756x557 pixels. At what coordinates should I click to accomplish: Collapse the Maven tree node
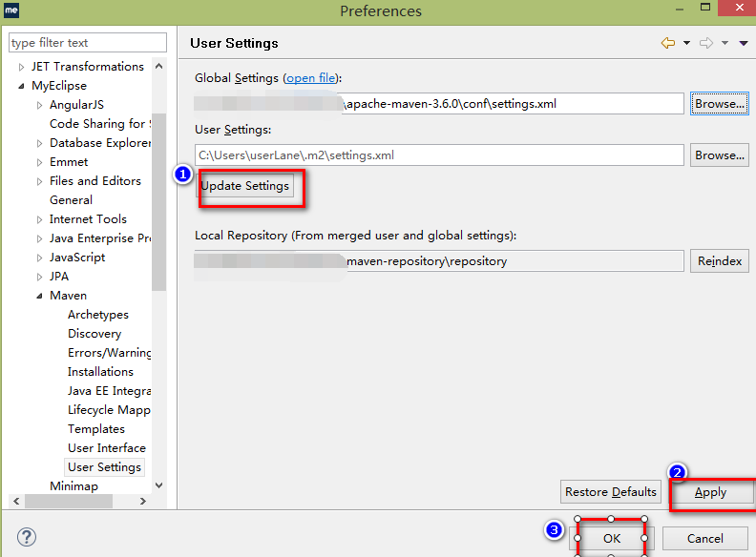coord(39,296)
